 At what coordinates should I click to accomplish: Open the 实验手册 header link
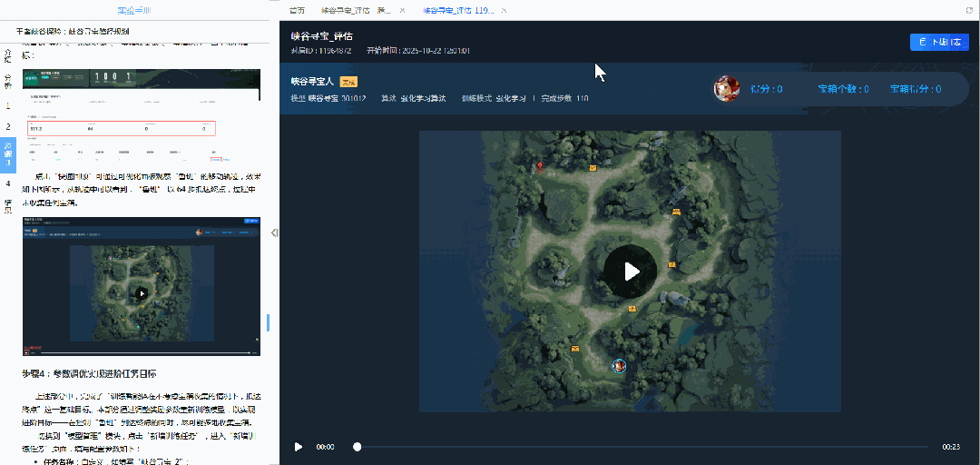pyautogui.click(x=136, y=10)
